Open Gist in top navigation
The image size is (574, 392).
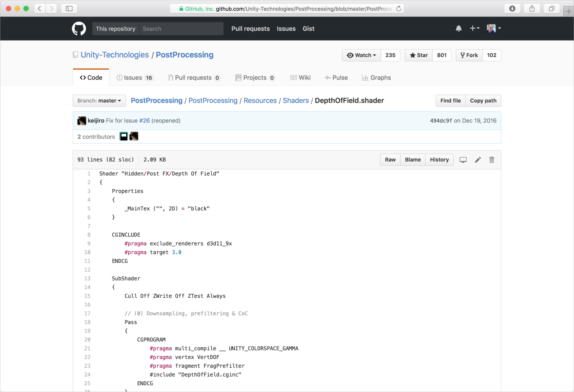[309, 29]
